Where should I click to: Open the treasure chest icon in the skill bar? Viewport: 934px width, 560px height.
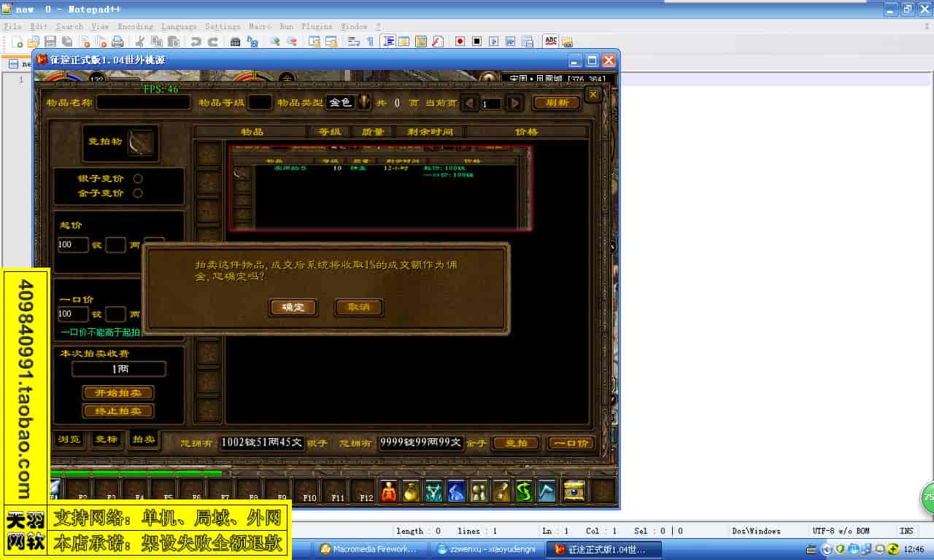point(575,491)
